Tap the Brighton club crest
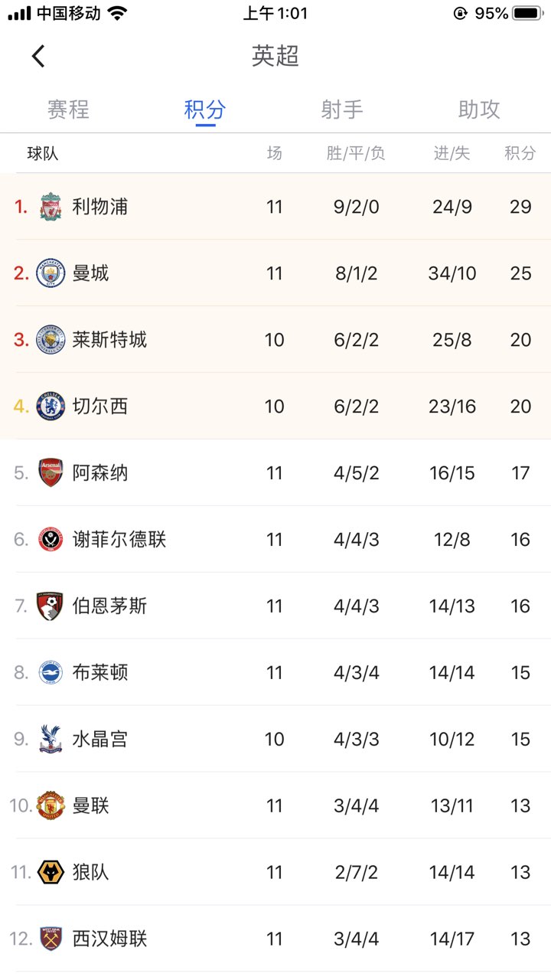The height and width of the screenshot is (980, 551). (x=51, y=673)
